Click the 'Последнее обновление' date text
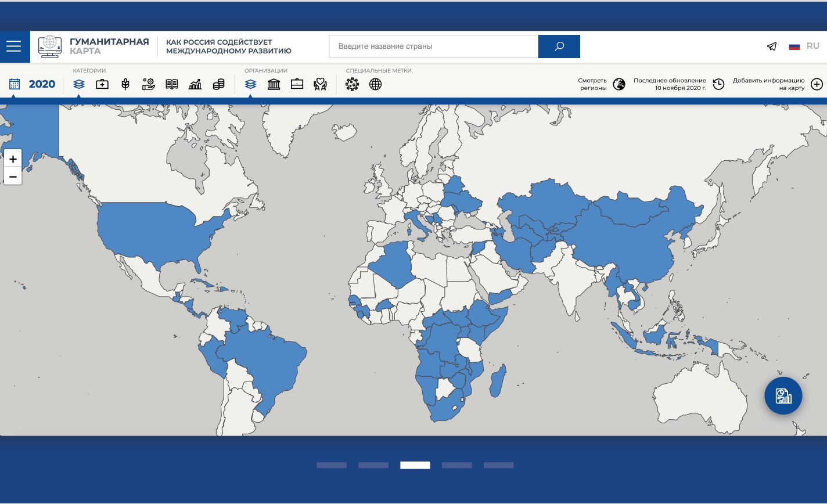This screenshot has width=827, height=504. coord(670,84)
